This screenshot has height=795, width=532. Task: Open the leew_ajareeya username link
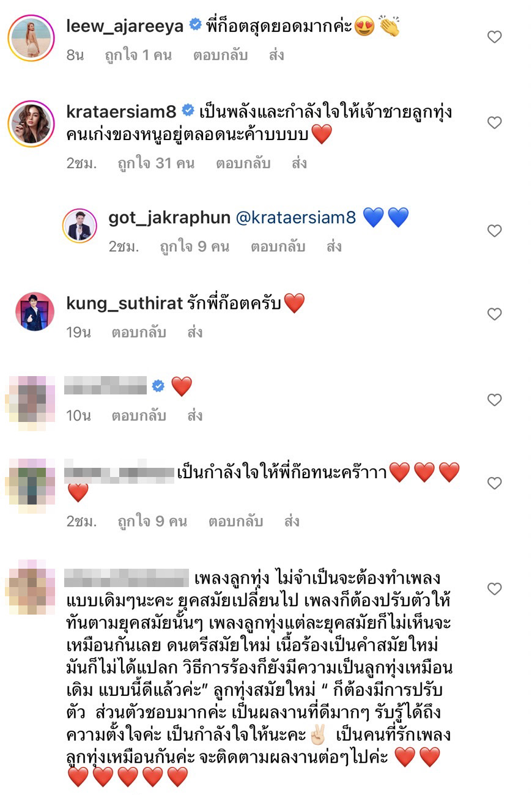click(125, 26)
